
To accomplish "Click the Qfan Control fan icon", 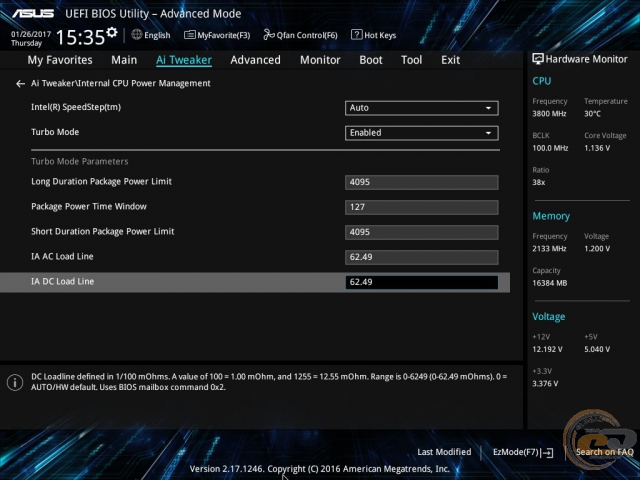I will (x=269, y=35).
